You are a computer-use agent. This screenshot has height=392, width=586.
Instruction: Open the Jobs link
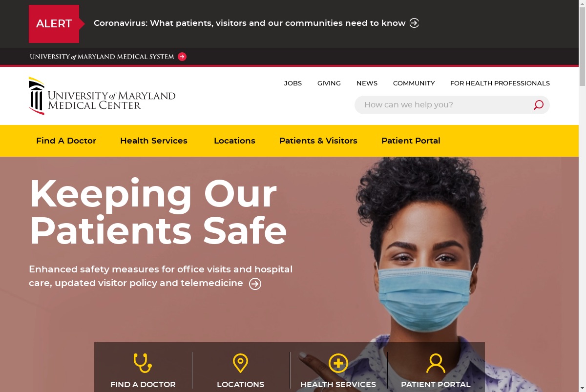coord(293,83)
